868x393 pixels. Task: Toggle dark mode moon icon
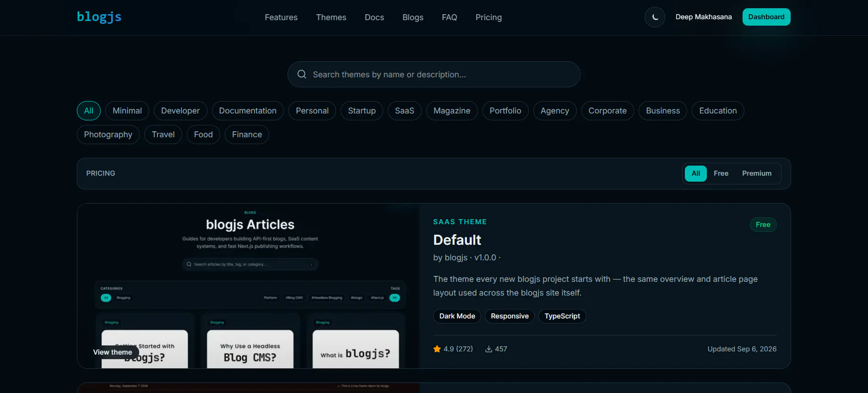point(655,17)
